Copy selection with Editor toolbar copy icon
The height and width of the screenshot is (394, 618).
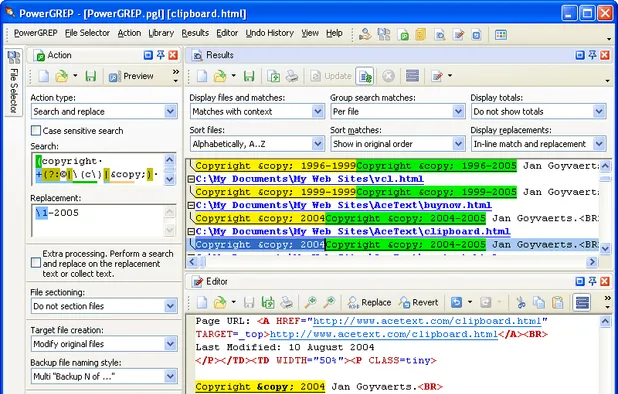pyautogui.click(x=538, y=303)
